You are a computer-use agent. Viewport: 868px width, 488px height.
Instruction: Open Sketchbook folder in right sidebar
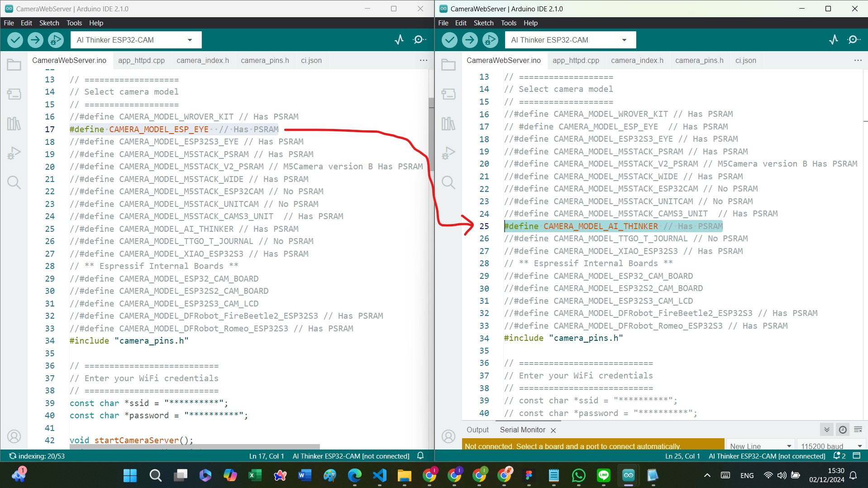(448, 65)
